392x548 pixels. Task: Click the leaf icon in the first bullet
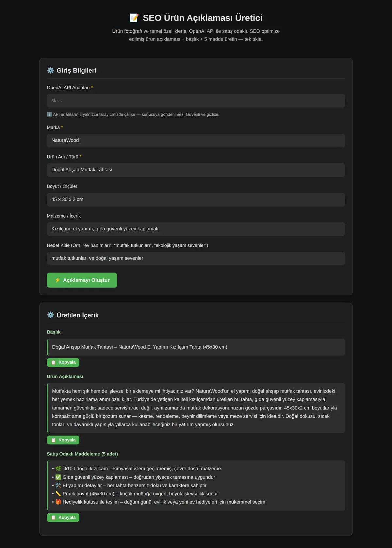[58, 469]
